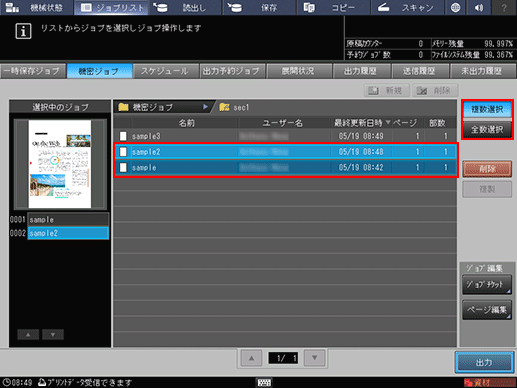The width and height of the screenshot is (517, 388).
Task: Click the document icon of sample
Action: pos(123,167)
